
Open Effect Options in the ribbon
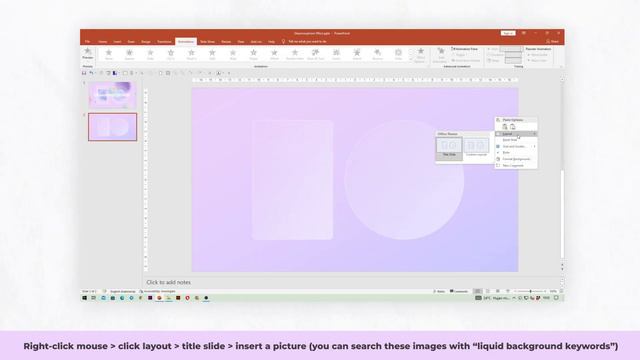click(420, 55)
